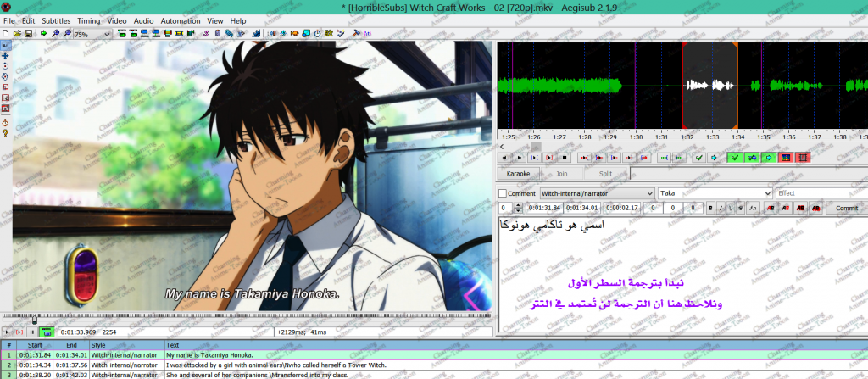This screenshot has height=379, width=868.
Task: Click the Bold formatting button
Action: tap(709, 207)
